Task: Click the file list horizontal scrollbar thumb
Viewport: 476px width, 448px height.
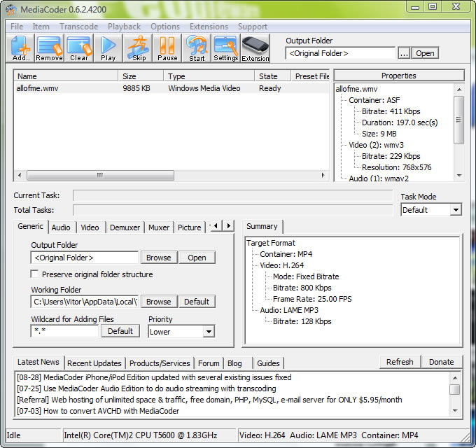Action: click(x=100, y=175)
